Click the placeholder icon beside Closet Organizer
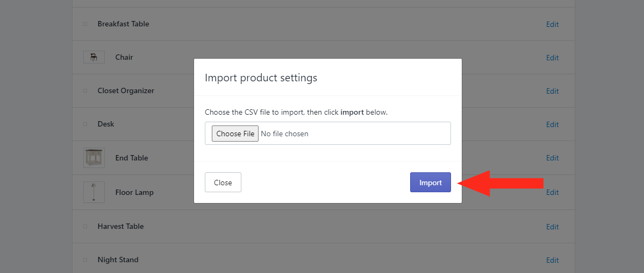Screen dimensions: 644x273 tap(85, 90)
